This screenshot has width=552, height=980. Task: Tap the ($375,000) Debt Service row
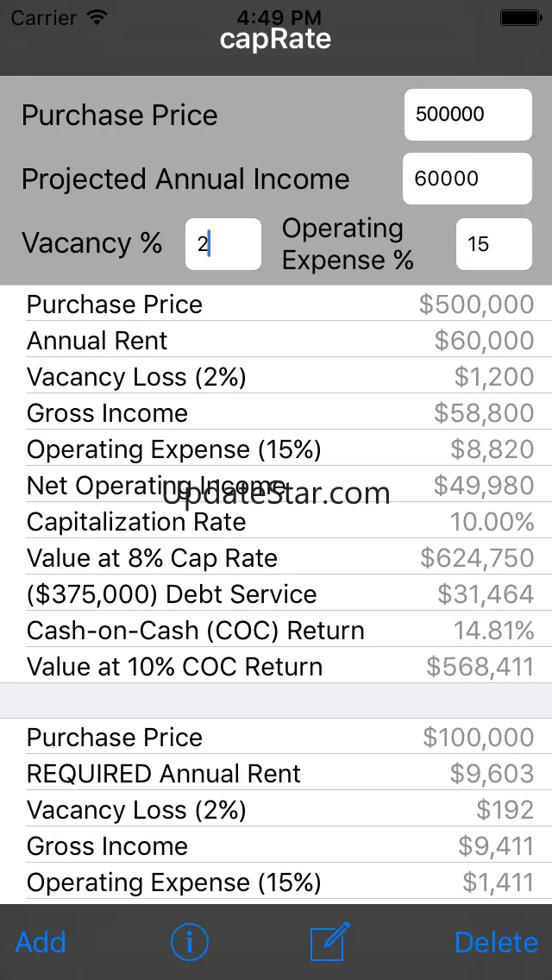coord(280,594)
